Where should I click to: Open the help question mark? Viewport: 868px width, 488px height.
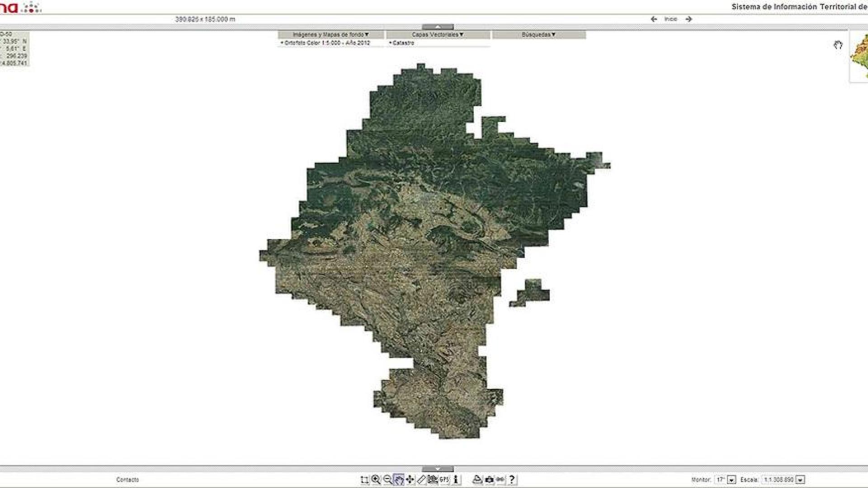[x=511, y=480]
